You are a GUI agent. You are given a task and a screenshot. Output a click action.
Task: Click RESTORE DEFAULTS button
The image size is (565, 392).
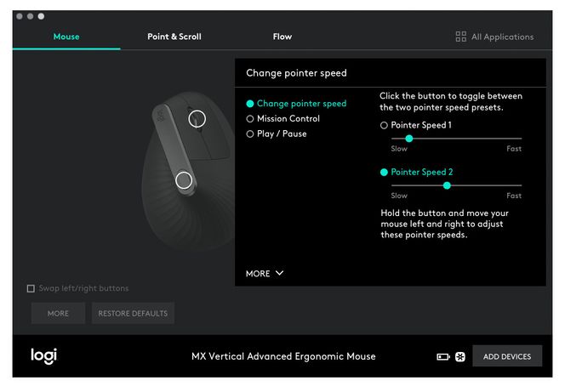133,313
